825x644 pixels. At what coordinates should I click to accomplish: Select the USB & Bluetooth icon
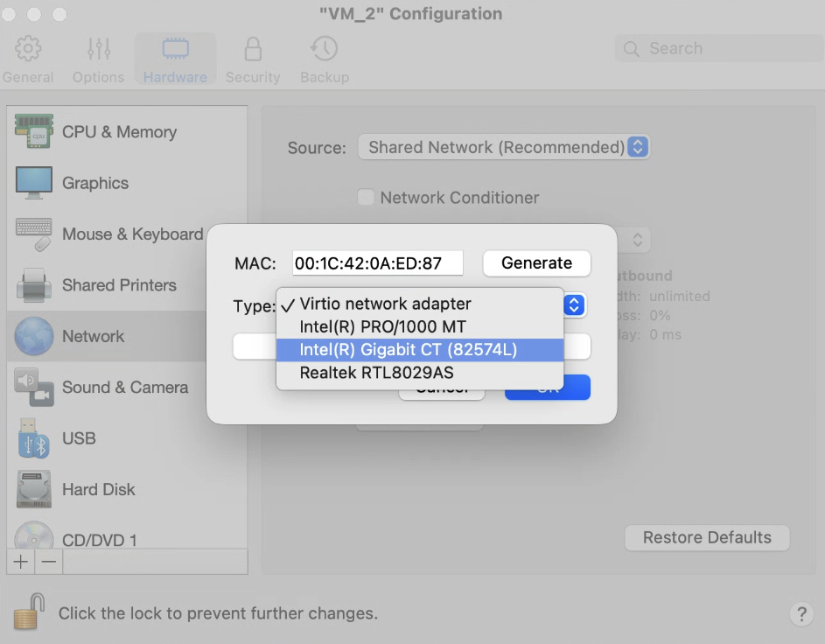[x=33, y=437]
